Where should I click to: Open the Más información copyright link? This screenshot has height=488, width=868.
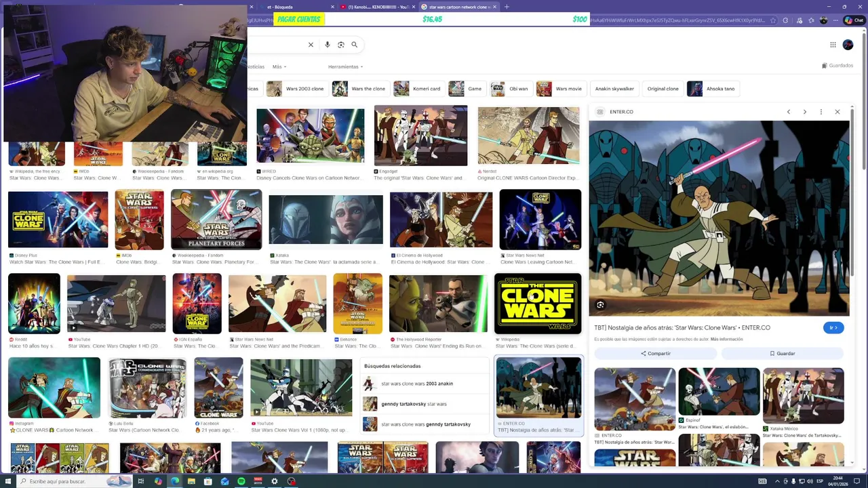726,339
